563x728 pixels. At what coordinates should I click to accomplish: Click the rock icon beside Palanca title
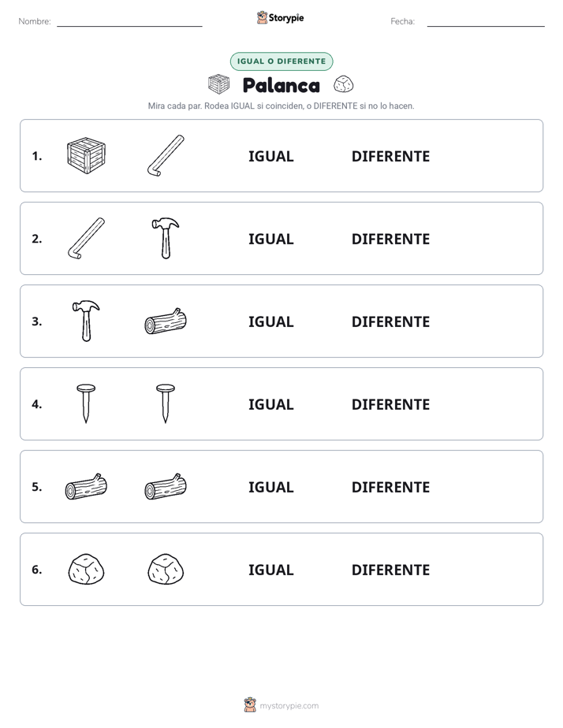point(343,84)
